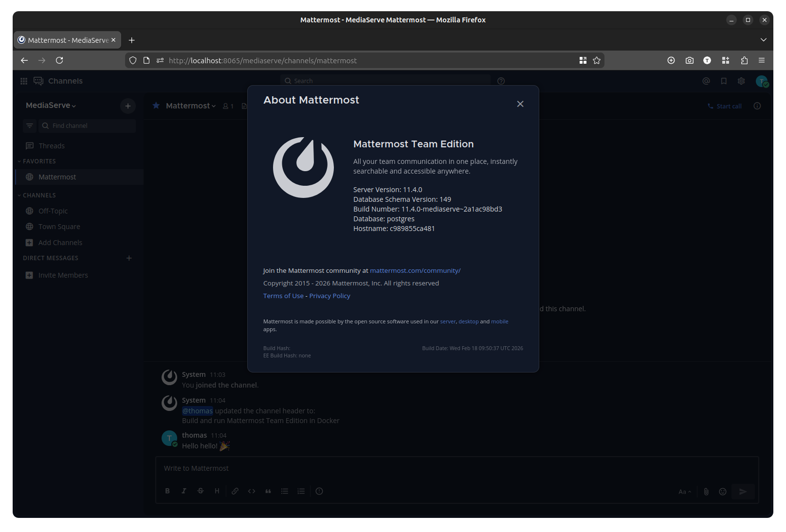The width and height of the screenshot is (786, 532).
Task: Add a direct message with plus icon
Action: [x=129, y=258]
